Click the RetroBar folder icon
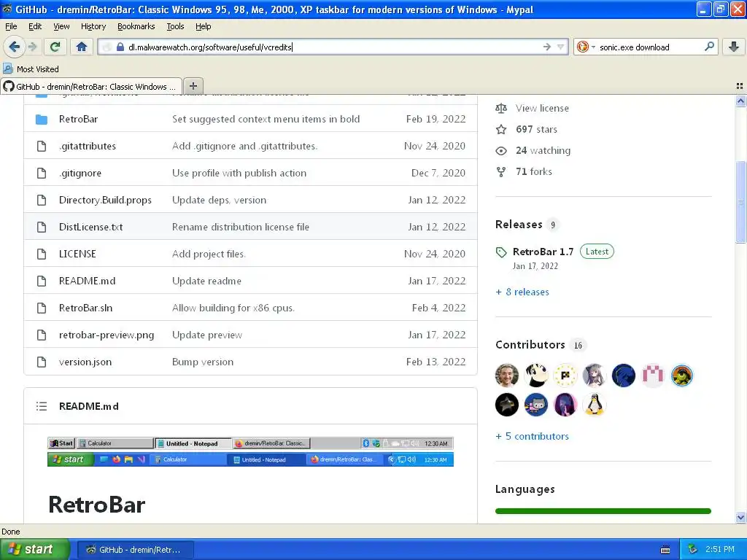The height and width of the screenshot is (560, 747). click(42, 119)
